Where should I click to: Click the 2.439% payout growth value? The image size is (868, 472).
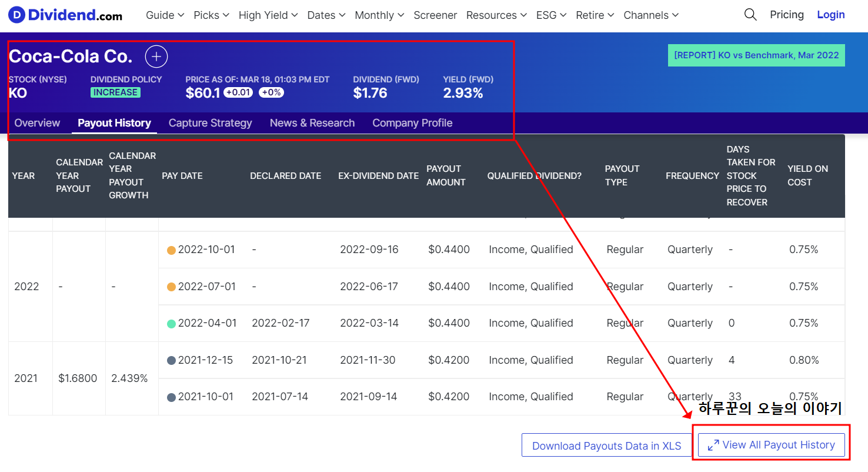click(129, 378)
